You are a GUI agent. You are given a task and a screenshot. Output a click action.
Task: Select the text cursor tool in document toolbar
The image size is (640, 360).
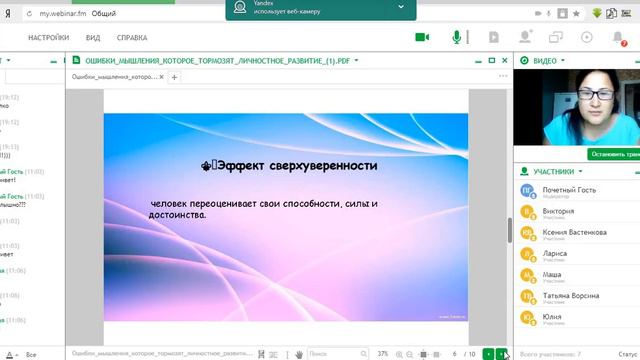click(287, 355)
